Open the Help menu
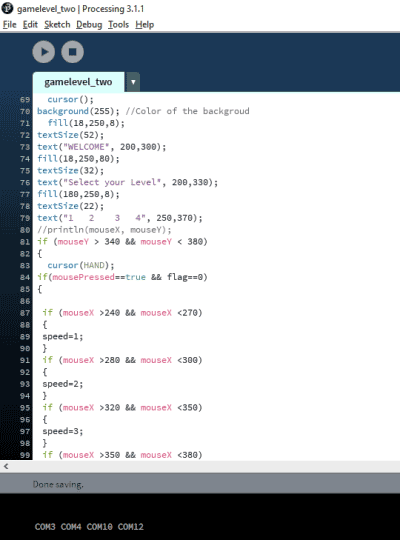 tap(145, 25)
